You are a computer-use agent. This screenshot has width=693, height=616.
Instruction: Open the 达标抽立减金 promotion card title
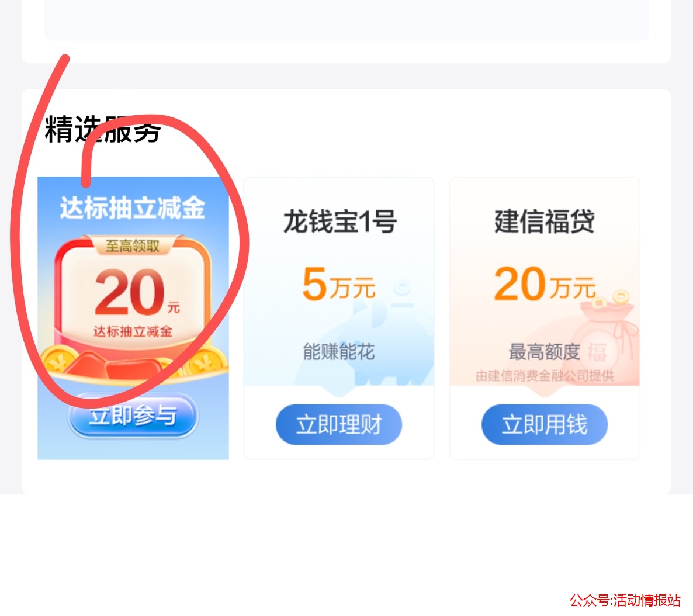point(133,207)
